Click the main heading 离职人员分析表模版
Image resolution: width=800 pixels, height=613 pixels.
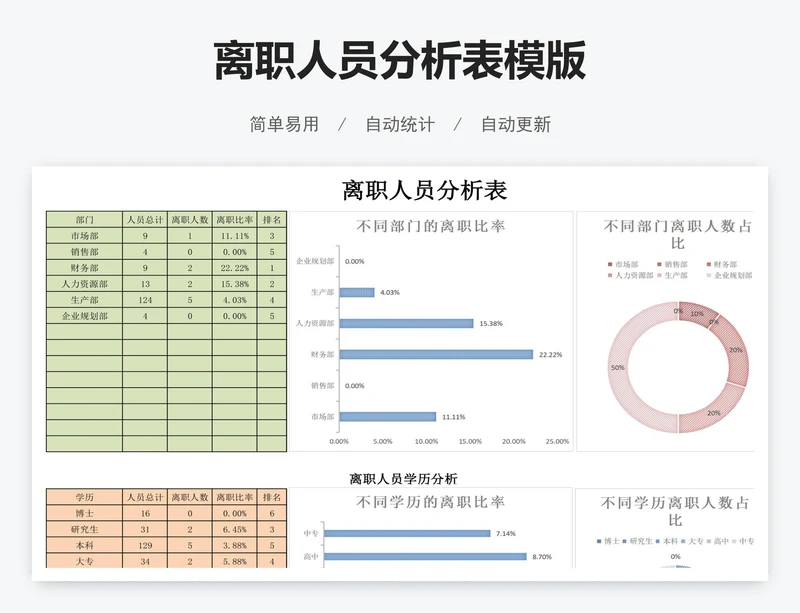(x=399, y=61)
